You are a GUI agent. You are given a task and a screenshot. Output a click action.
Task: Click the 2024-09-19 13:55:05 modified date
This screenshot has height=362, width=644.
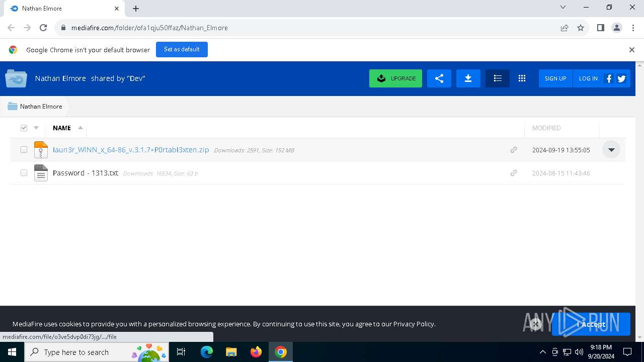click(561, 150)
